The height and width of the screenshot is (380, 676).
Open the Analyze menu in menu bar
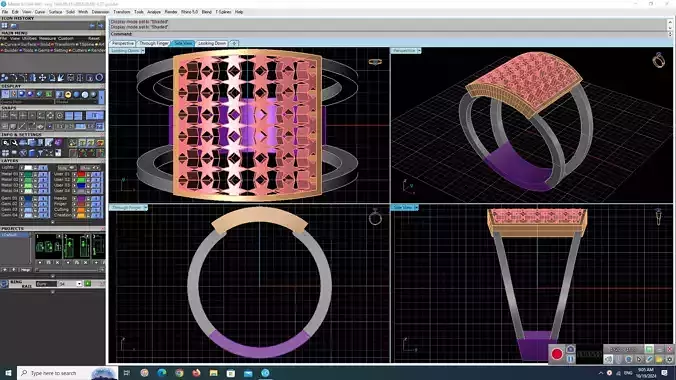[153, 12]
